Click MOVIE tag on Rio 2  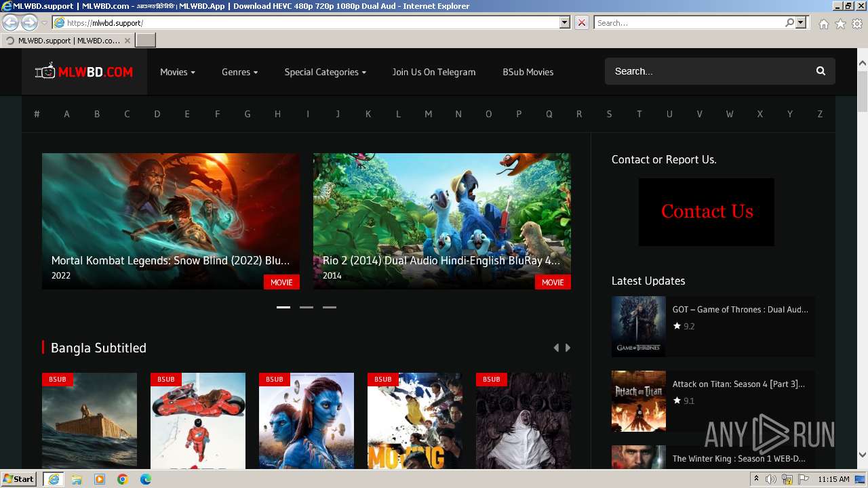tap(553, 282)
